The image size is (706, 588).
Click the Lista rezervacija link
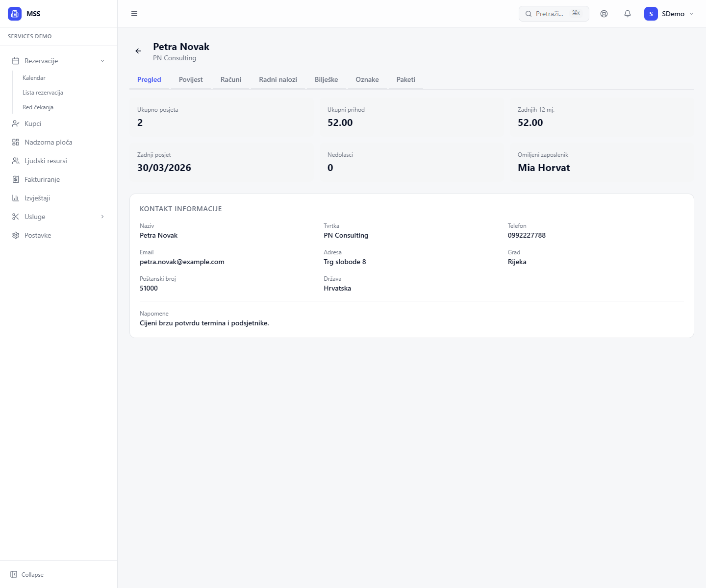[43, 92]
